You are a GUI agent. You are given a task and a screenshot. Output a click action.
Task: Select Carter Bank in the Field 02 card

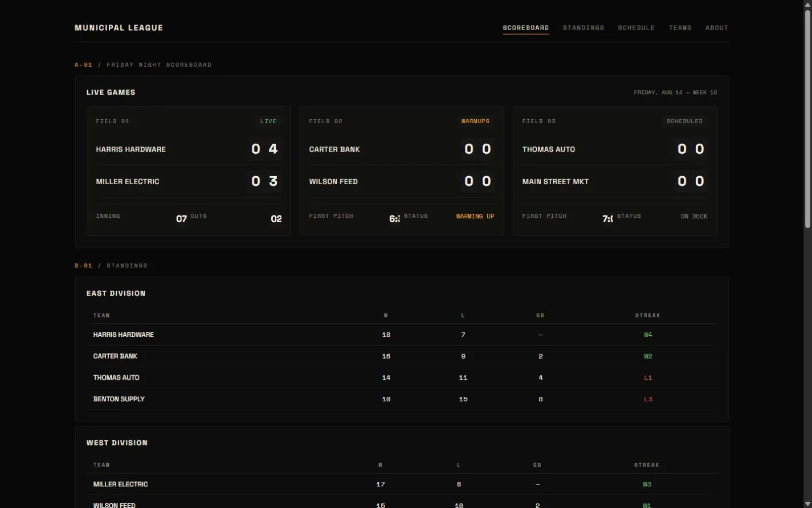point(334,149)
